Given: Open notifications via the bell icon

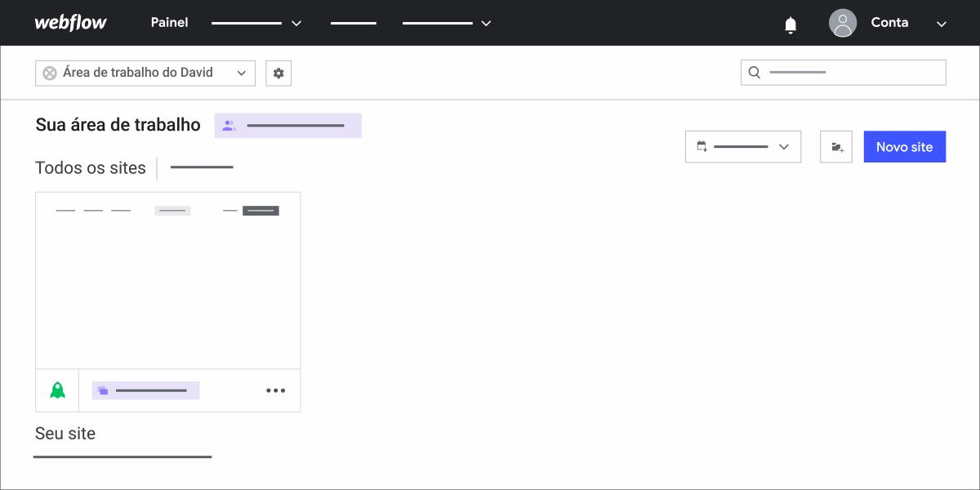Looking at the screenshot, I should [790, 23].
